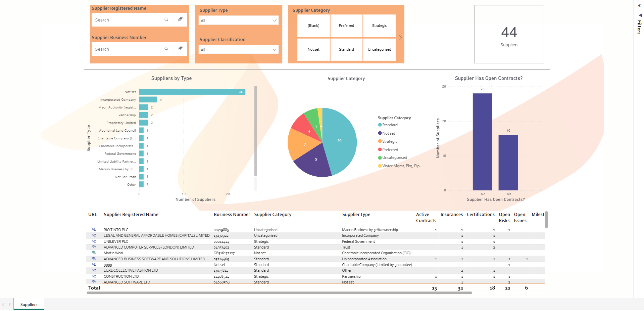
Task: Toggle the Standard supplier category tile
Action: pos(346,49)
